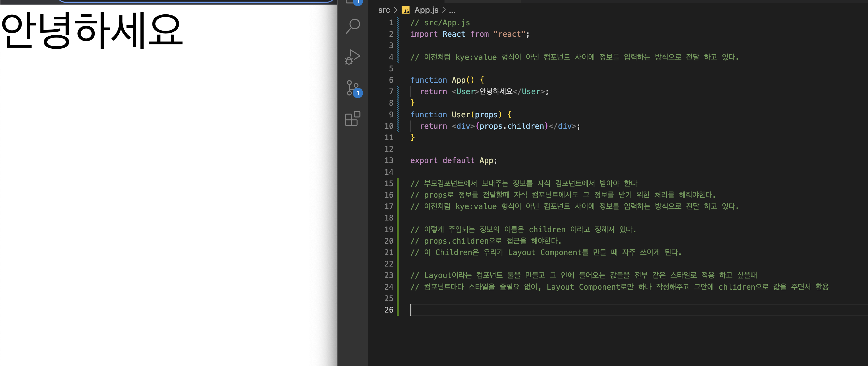The width and height of the screenshot is (868, 366).
Task: Open the Run and Debug view
Action: point(353,57)
